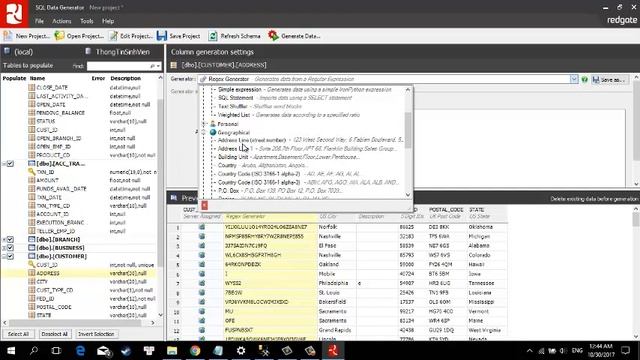Screen dimensions: 640x360
Task: Click the Refresh Schema icon
Action: coord(213,36)
